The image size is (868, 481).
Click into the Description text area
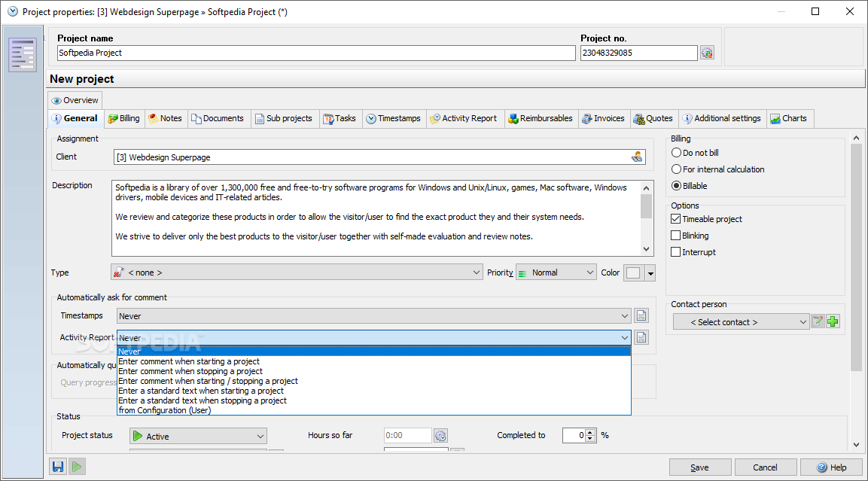376,218
